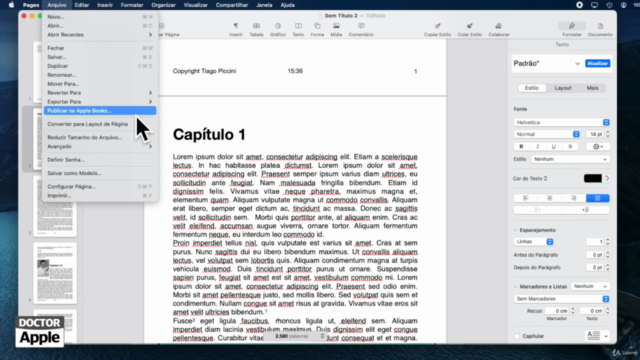Open the Apple menu
The height and width of the screenshot is (360, 640).
click(x=11, y=5)
